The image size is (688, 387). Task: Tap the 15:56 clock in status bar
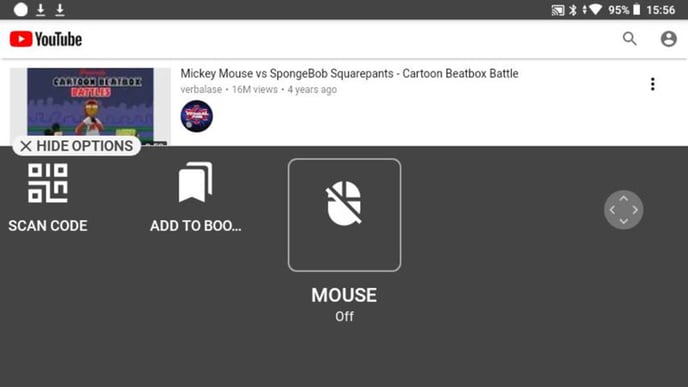point(660,10)
